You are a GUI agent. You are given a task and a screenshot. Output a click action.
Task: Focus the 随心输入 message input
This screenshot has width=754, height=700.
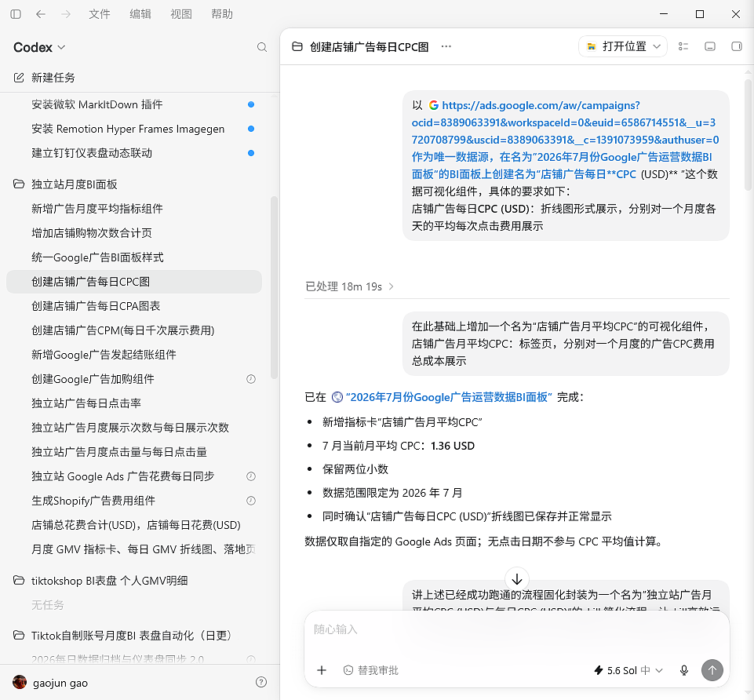517,629
